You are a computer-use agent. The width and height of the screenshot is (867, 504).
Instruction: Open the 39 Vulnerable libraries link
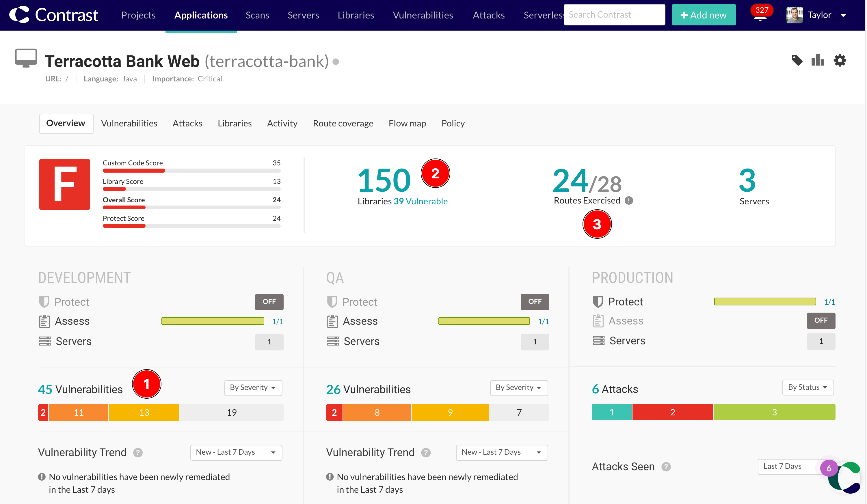[x=421, y=201]
